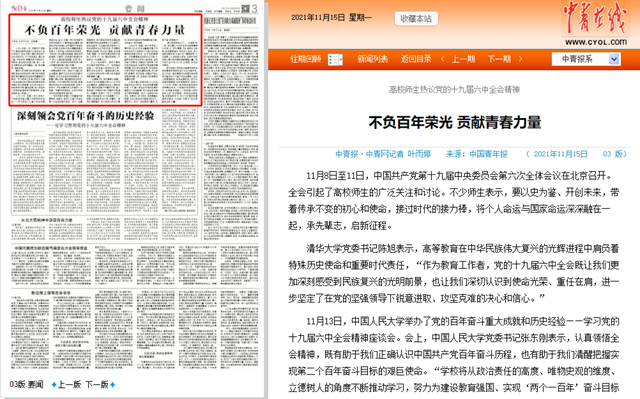The image size is (640, 399).
Task: Go to next page via 下一版
Action: pos(97,384)
